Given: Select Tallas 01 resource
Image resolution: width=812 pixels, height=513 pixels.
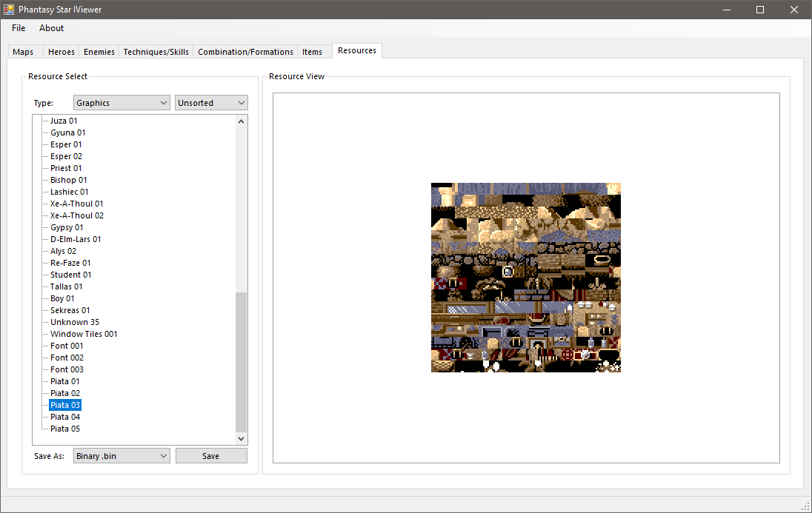Looking at the screenshot, I should [66, 286].
